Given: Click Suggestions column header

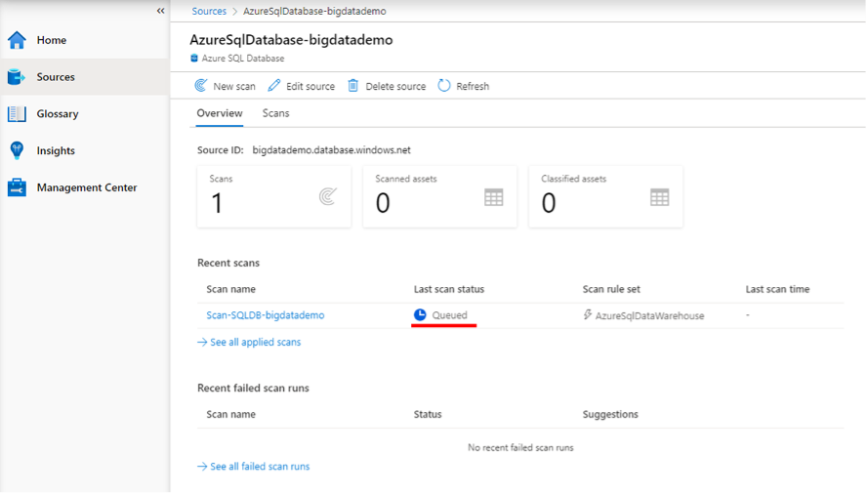Looking at the screenshot, I should (610, 414).
